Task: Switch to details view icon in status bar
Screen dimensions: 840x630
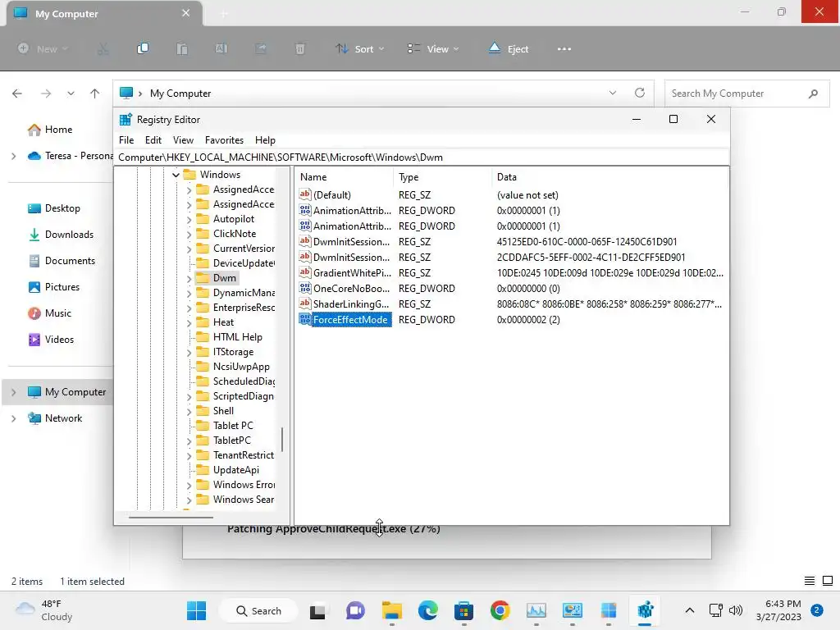Action: [810, 581]
